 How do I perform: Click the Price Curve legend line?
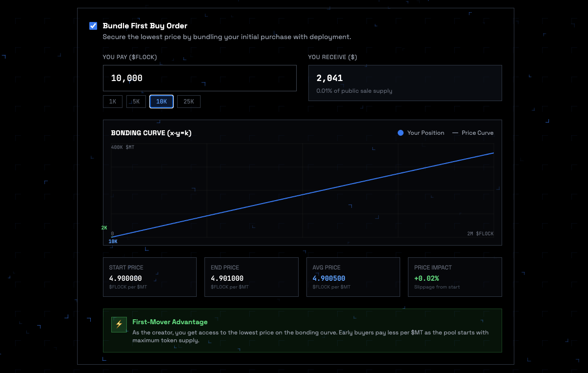click(455, 133)
